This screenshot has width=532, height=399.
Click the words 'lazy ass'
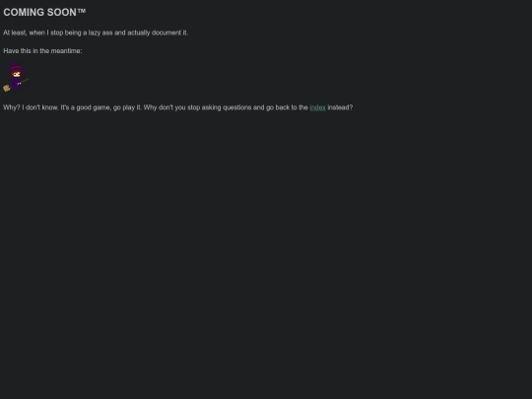point(100,33)
